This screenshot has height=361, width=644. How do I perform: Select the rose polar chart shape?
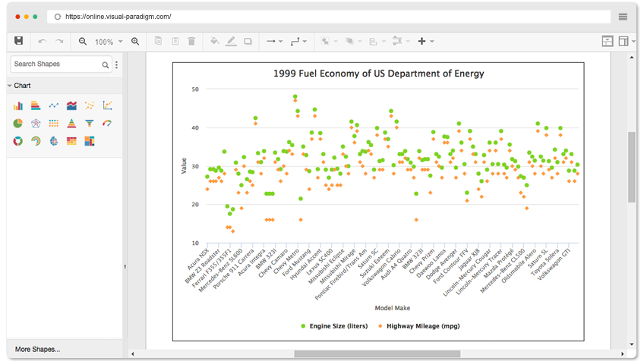click(54, 141)
